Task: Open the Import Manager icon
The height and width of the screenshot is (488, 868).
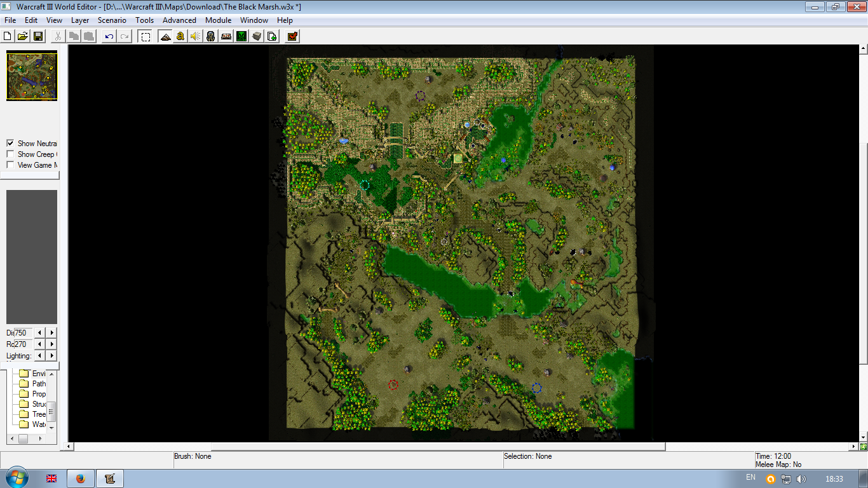Action: 272,36
